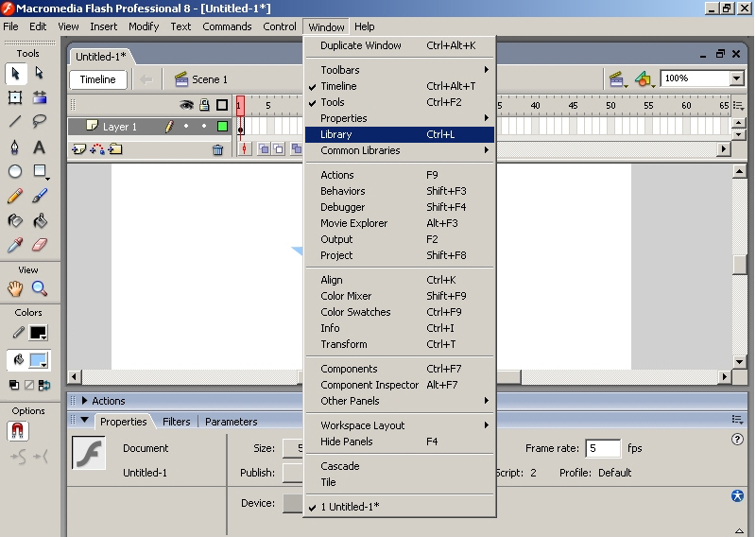The image size is (756, 537).
Task: Click the Edit Scene clapperboard icon
Action: pos(618,79)
